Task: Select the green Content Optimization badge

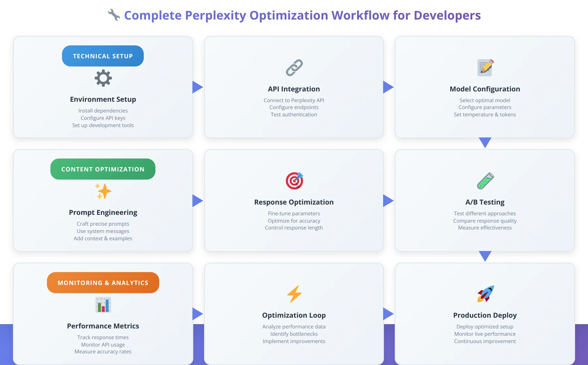Action: click(x=103, y=169)
